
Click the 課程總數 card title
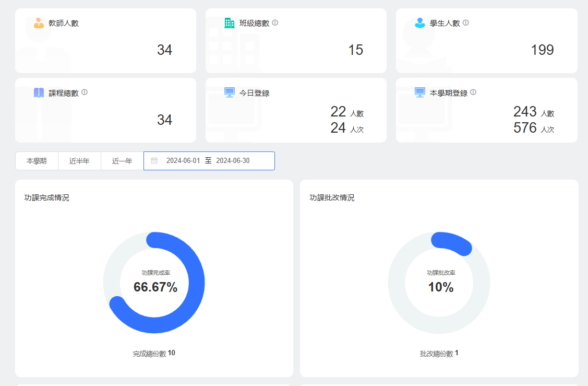[64, 93]
